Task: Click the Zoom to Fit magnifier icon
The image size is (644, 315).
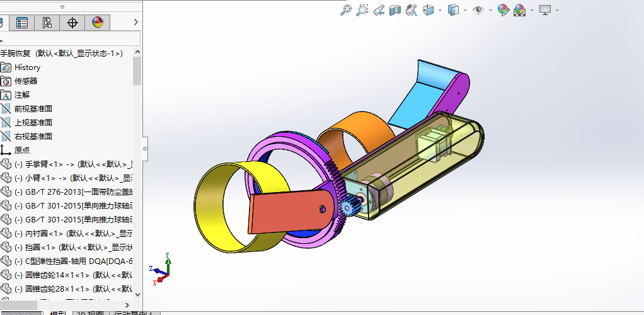Action: (x=346, y=10)
